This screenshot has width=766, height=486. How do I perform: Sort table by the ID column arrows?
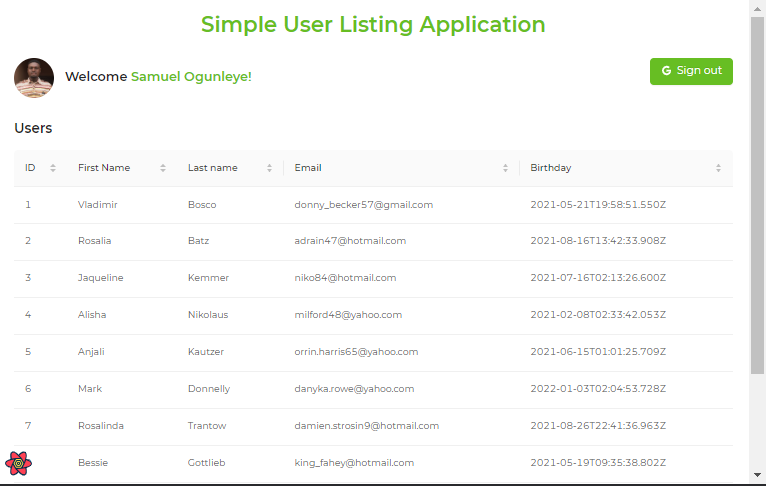[53, 168]
